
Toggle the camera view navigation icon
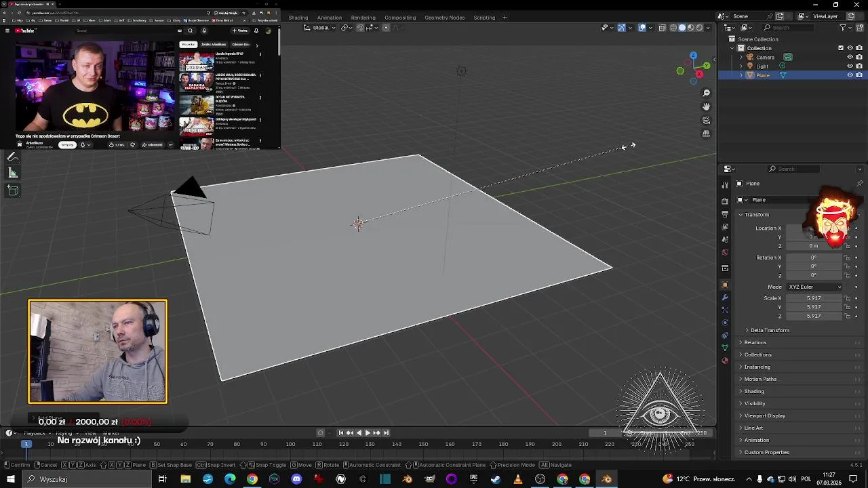point(706,120)
